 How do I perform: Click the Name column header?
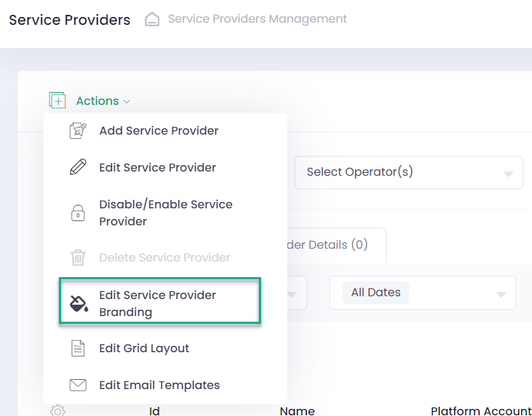point(297,410)
